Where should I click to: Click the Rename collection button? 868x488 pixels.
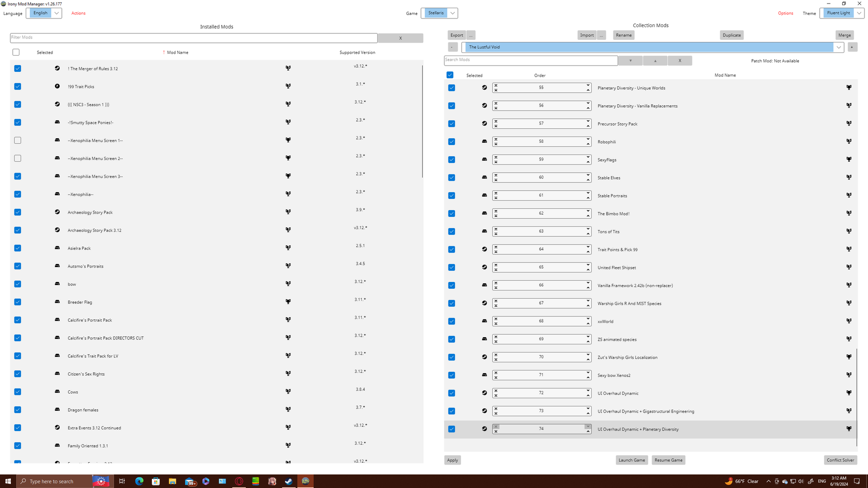[624, 35]
